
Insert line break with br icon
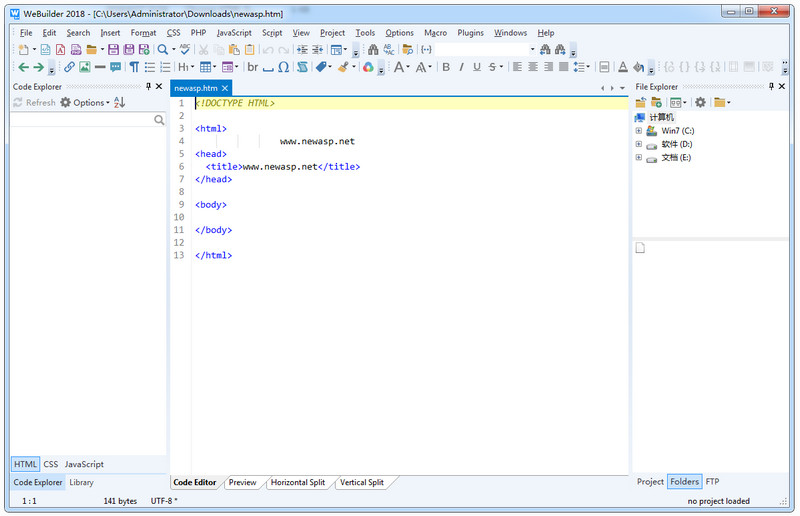coord(253,67)
